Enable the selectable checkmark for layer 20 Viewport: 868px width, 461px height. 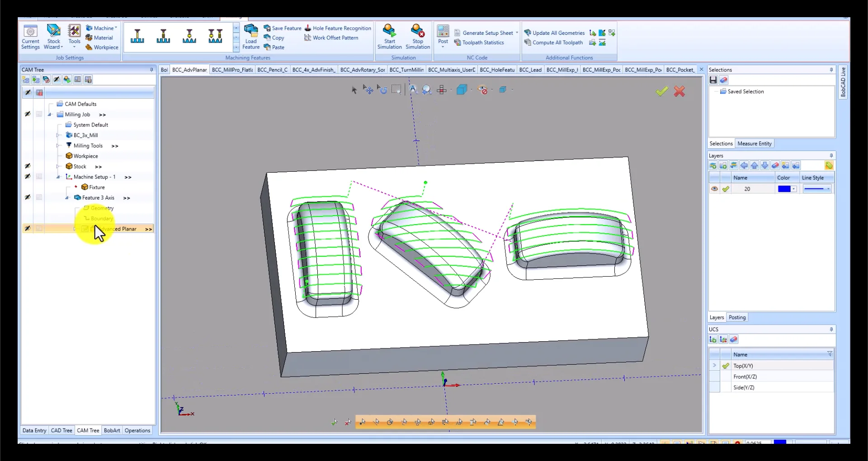726,189
